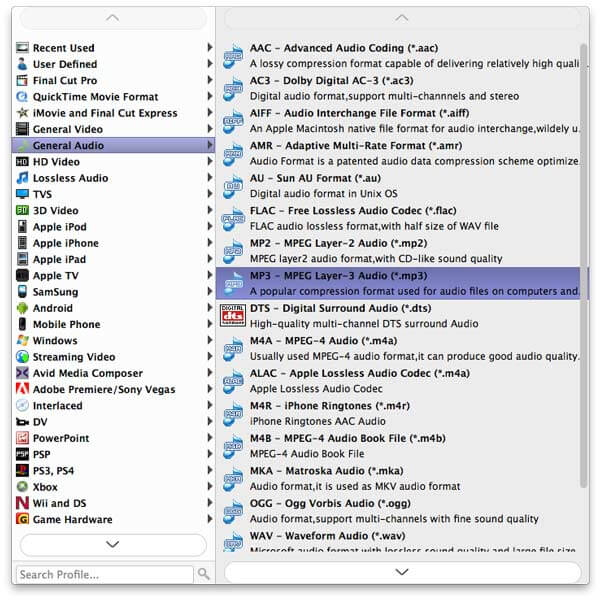Screen dimensions: 600x600
Task: Click the DV camcorder icon
Action: [x=22, y=422]
